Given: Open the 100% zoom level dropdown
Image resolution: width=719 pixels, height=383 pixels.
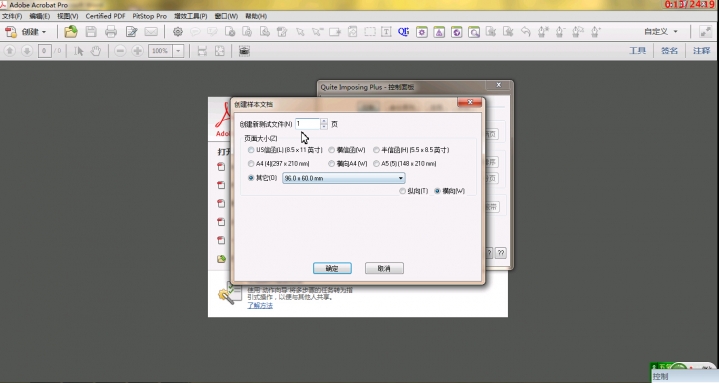Looking at the screenshot, I should point(178,51).
